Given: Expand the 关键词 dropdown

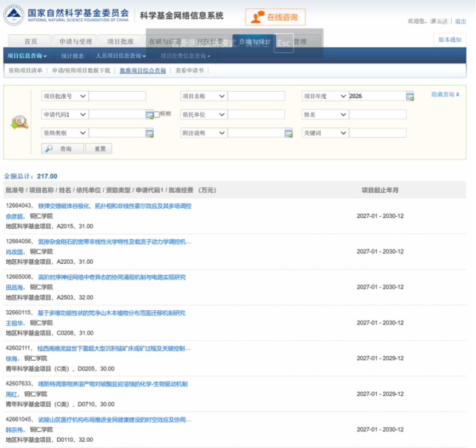Looking at the screenshot, I should tap(325, 133).
